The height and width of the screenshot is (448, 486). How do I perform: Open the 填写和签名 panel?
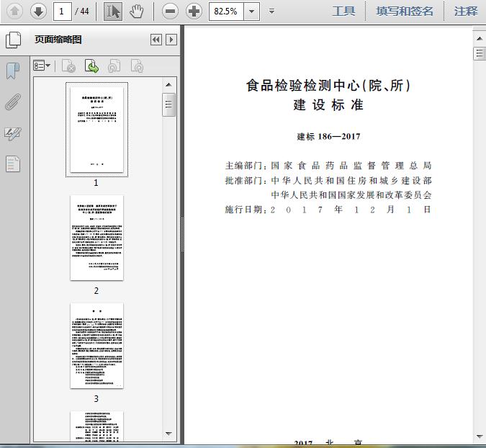pos(405,12)
